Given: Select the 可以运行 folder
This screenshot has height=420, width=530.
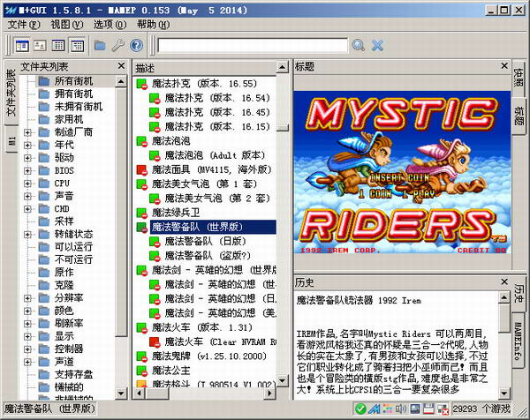Looking at the screenshot, I should click(73, 247).
